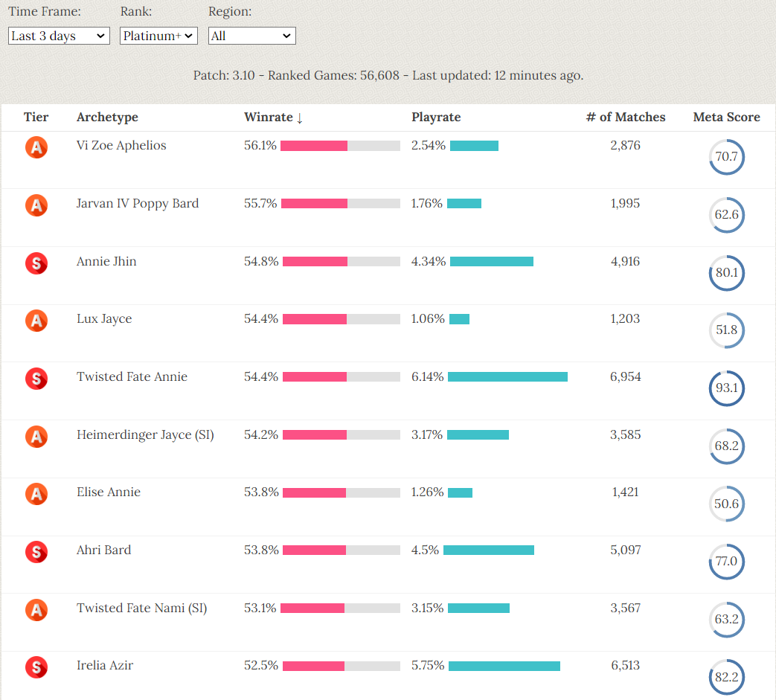Sort by # of Matches column header
The width and height of the screenshot is (776, 700).
(626, 118)
